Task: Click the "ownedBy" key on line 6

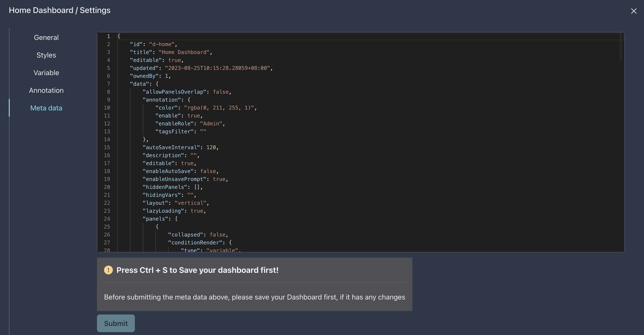Action: click(144, 76)
